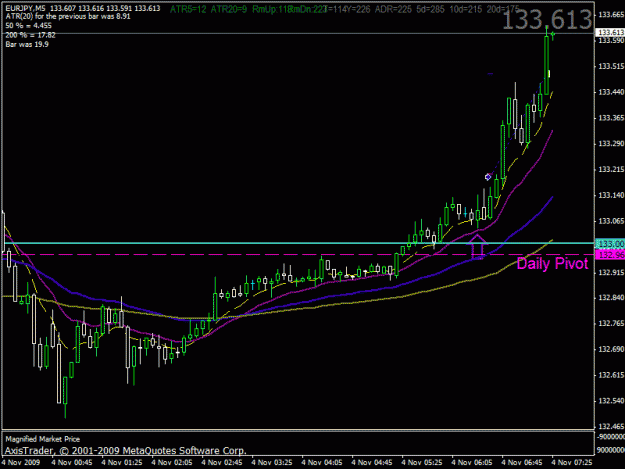Viewport: 625px width, 469px height.
Task: Click the '4 Nov 07:25' time label
Action: click(x=572, y=463)
